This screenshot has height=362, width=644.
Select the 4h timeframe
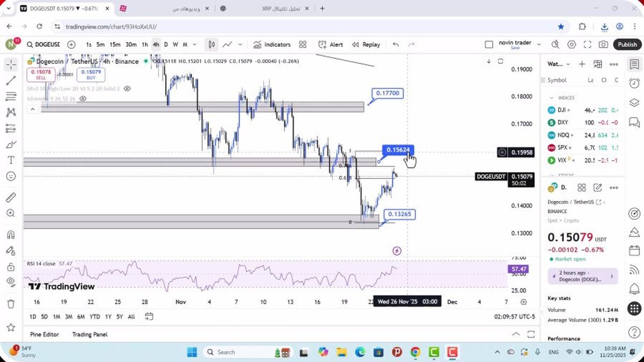coord(156,45)
